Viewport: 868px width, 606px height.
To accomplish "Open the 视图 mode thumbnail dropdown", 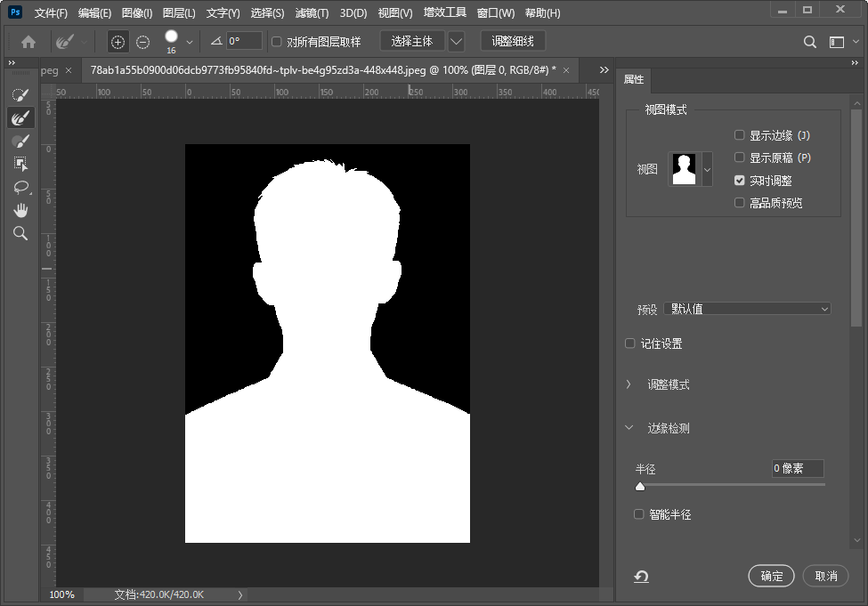I will coord(707,169).
